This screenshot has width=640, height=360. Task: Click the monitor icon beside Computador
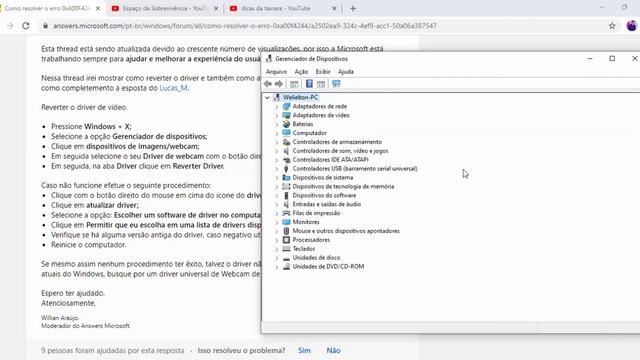[x=286, y=133]
